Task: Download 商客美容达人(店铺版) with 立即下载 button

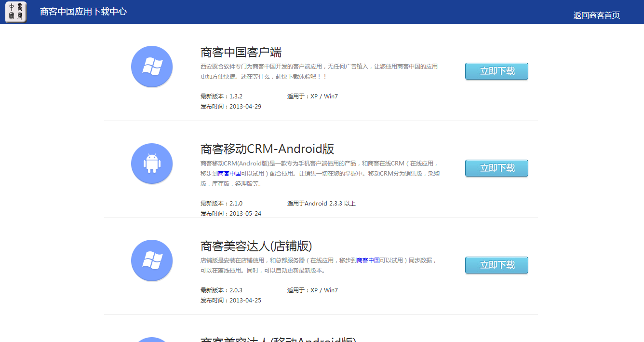Action: [x=496, y=265]
